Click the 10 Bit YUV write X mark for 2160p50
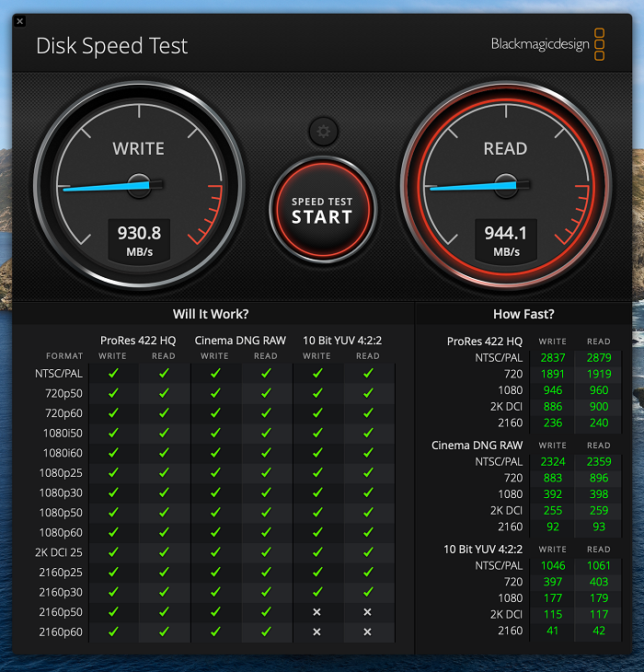This screenshot has width=644, height=672. pyautogui.click(x=316, y=612)
